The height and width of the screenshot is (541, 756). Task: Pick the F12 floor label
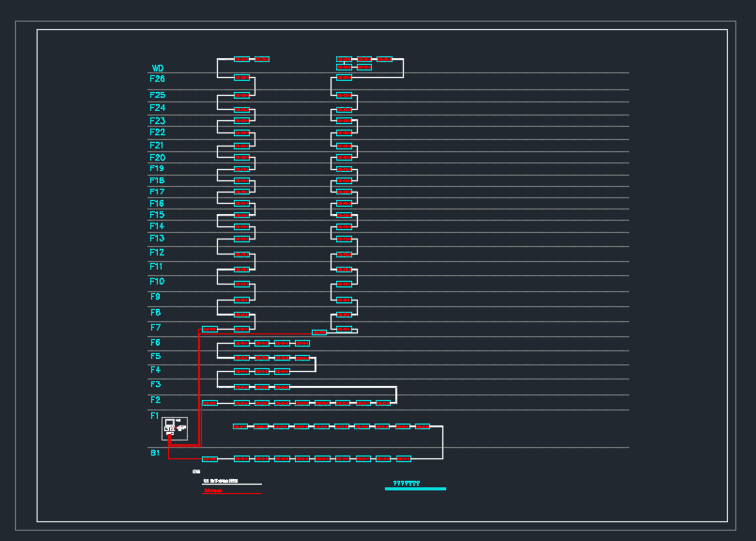(x=157, y=252)
